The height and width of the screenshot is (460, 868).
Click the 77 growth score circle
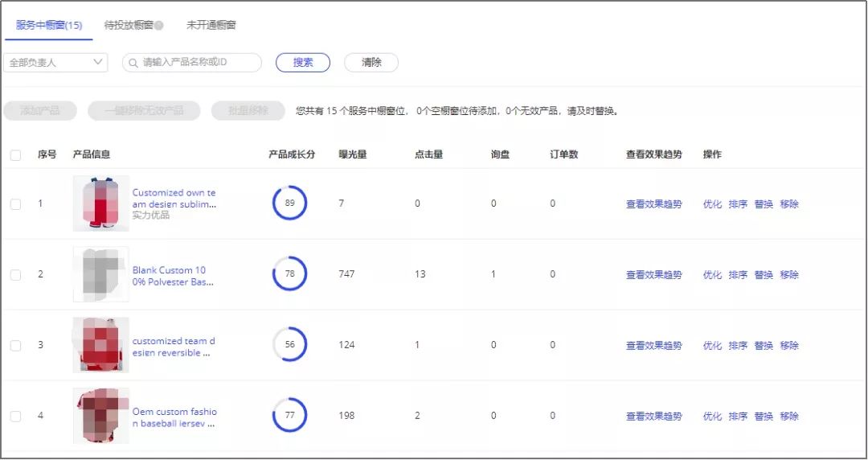pyautogui.click(x=289, y=416)
